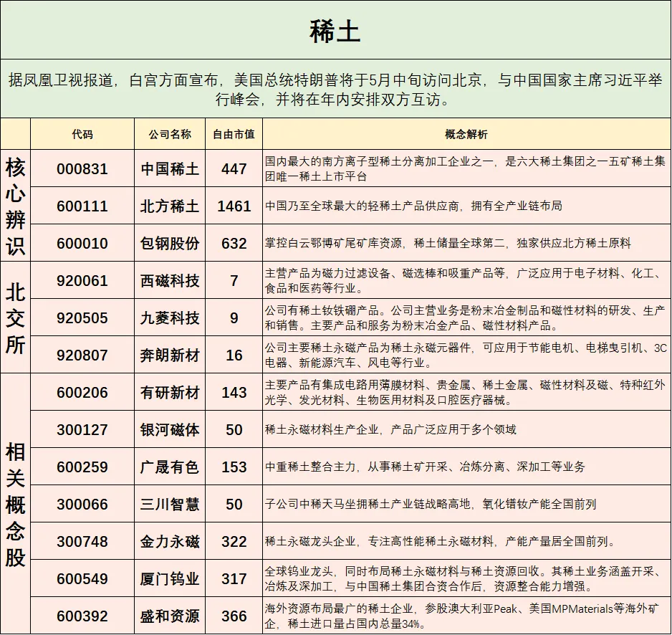This screenshot has height=635, width=672.
Task: Select the column header 概念解析
Action: pos(466,134)
